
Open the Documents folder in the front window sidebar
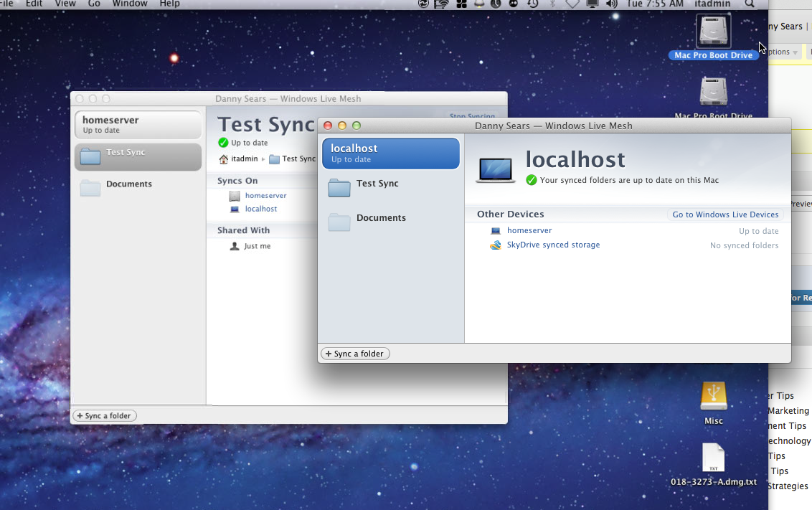tap(390, 220)
